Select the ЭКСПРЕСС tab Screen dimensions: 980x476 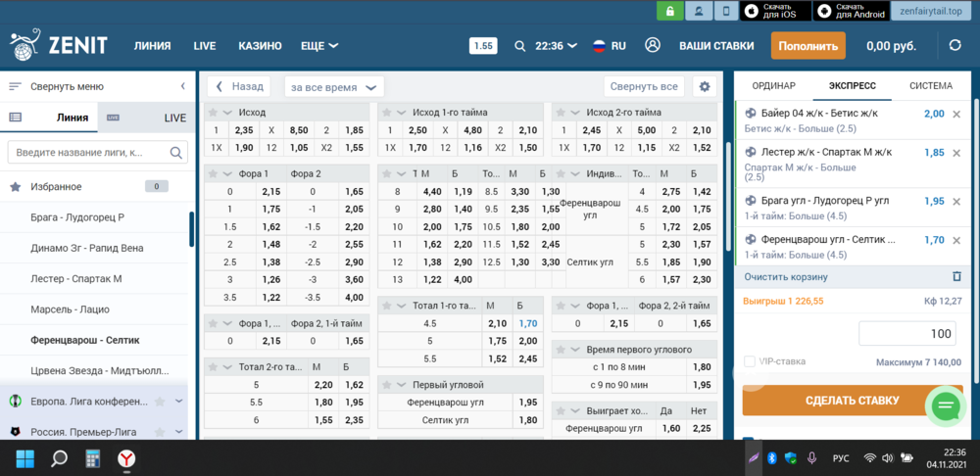(852, 86)
